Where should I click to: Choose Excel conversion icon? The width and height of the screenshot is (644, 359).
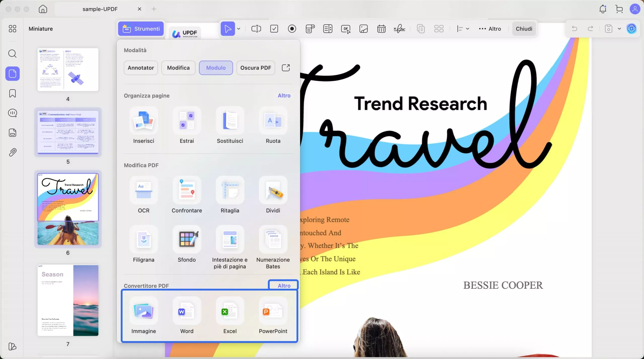click(230, 311)
